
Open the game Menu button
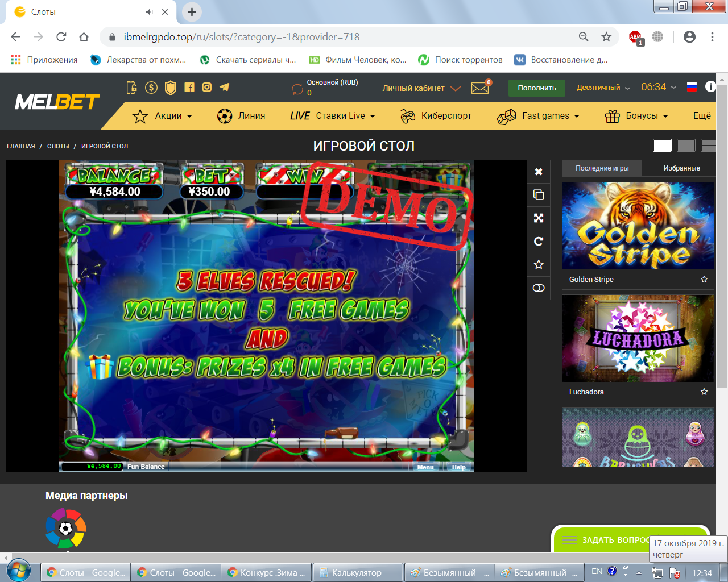(x=425, y=467)
